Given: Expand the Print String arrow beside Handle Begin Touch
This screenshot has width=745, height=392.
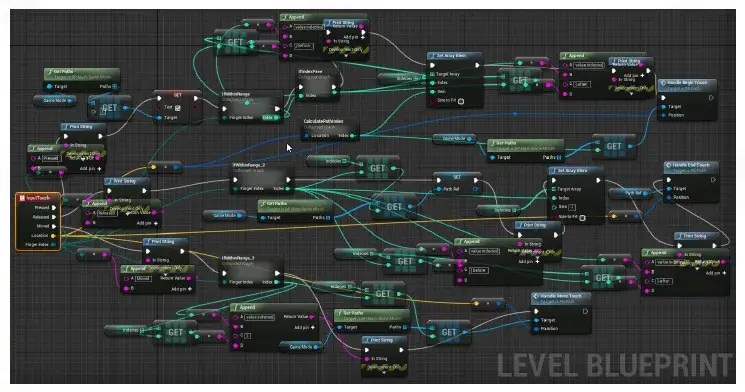Looking at the screenshot, I should tap(631, 94).
